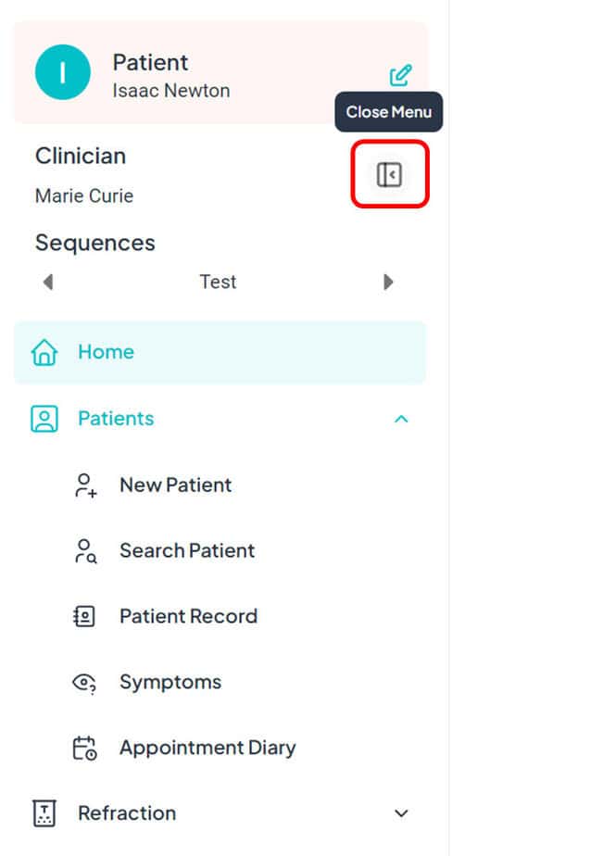Select the Patient Record entry

pyautogui.click(x=188, y=617)
